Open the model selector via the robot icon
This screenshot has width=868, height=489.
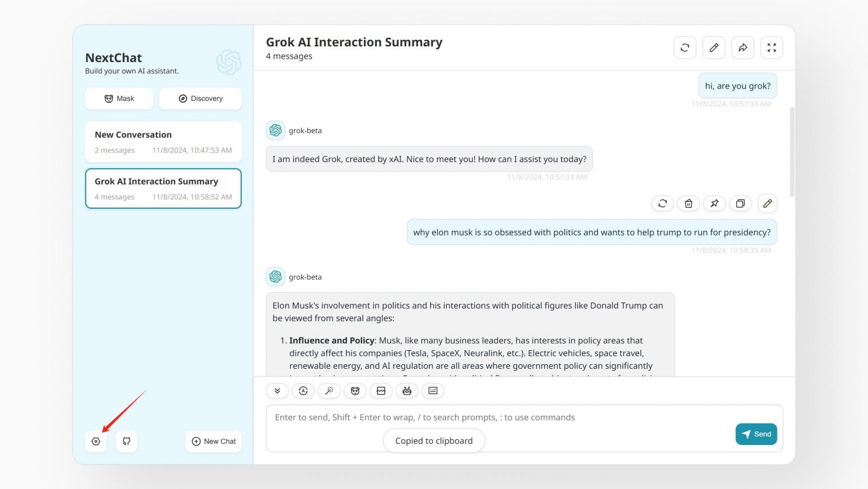pyautogui.click(x=407, y=391)
